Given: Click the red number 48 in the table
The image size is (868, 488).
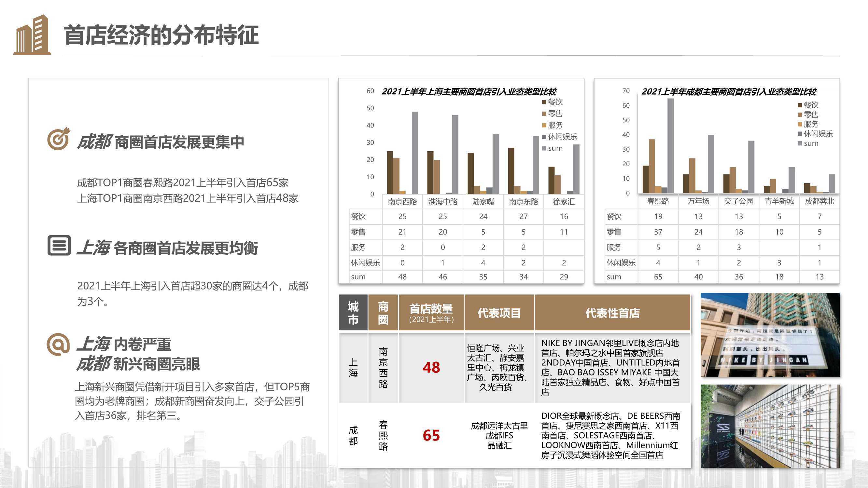Looking at the screenshot, I should 431,367.
